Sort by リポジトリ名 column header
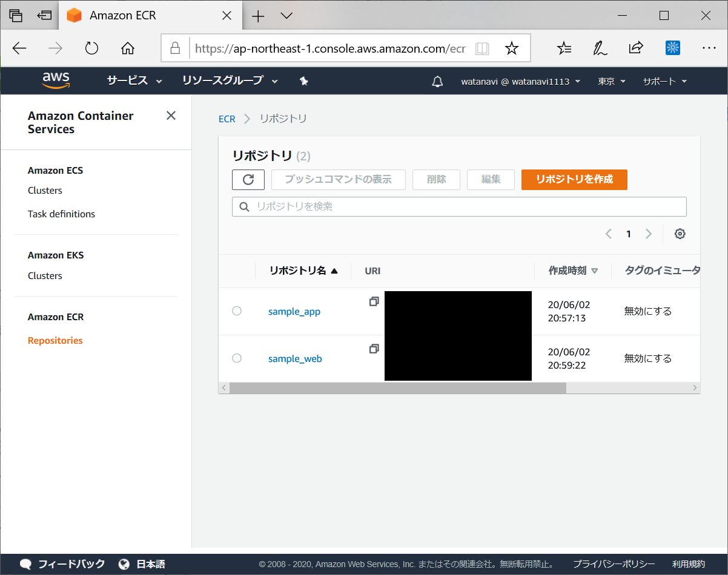The width and height of the screenshot is (728, 575). pyautogui.click(x=303, y=271)
